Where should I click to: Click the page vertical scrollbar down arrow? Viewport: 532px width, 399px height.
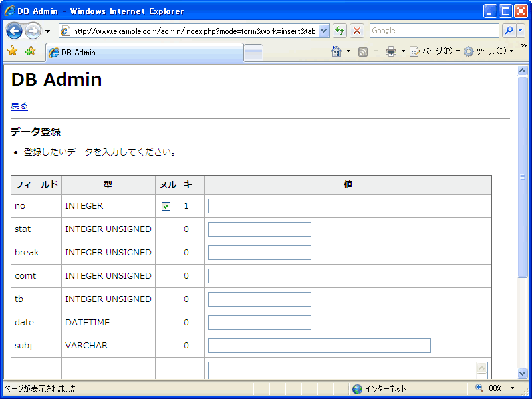tap(522, 373)
